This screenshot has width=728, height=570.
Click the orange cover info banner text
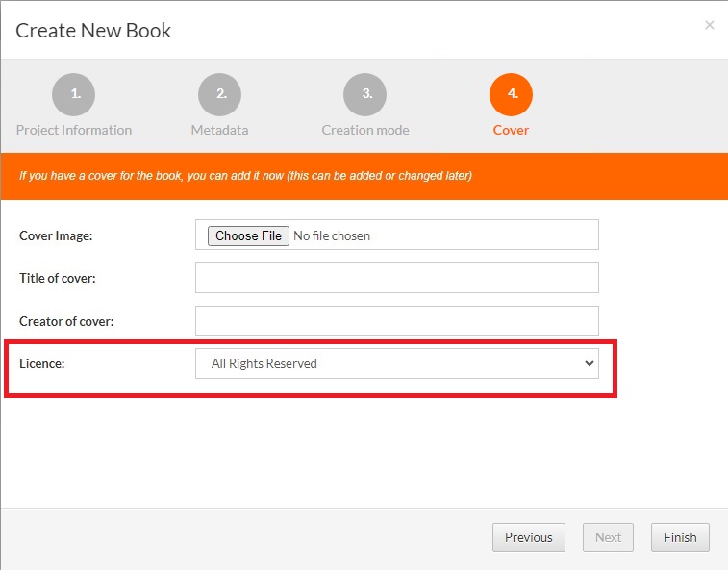tap(245, 176)
